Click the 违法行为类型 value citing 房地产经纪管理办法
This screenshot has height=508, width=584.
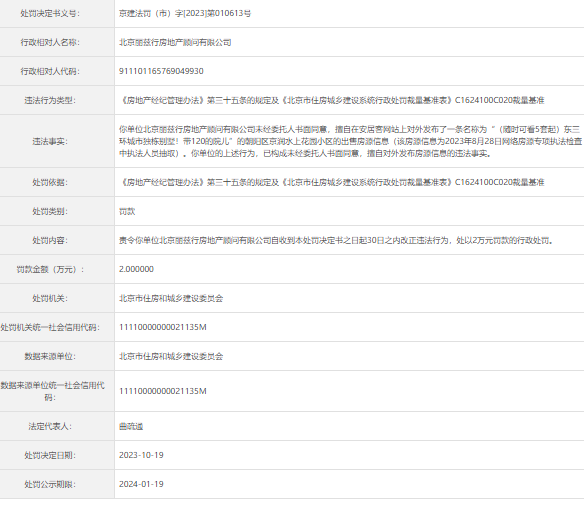pos(331,100)
